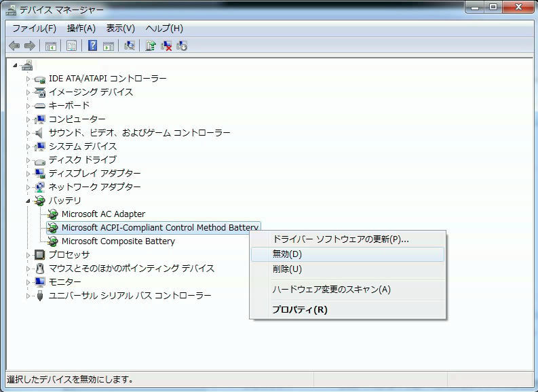
Task: Select the コンピューター tree label
Action: coord(77,119)
